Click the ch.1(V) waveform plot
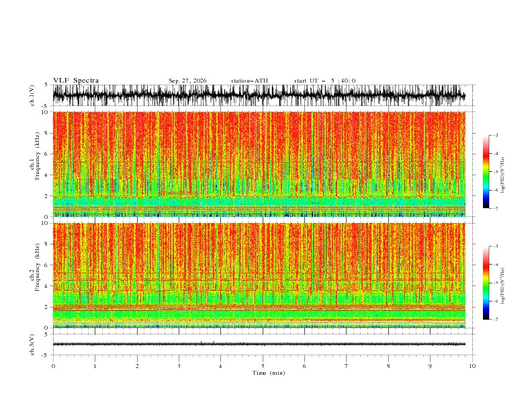The height and width of the screenshot is (411, 532). pyautogui.click(x=259, y=95)
